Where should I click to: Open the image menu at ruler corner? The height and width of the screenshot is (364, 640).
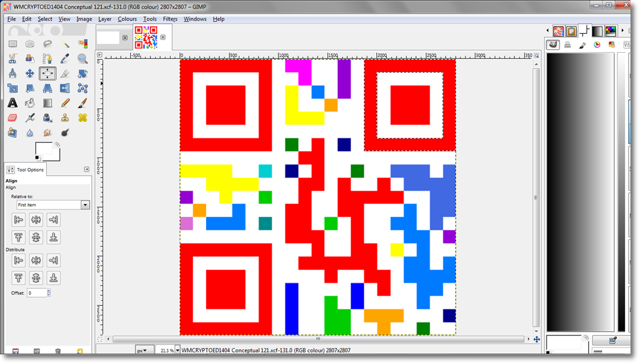point(100,54)
